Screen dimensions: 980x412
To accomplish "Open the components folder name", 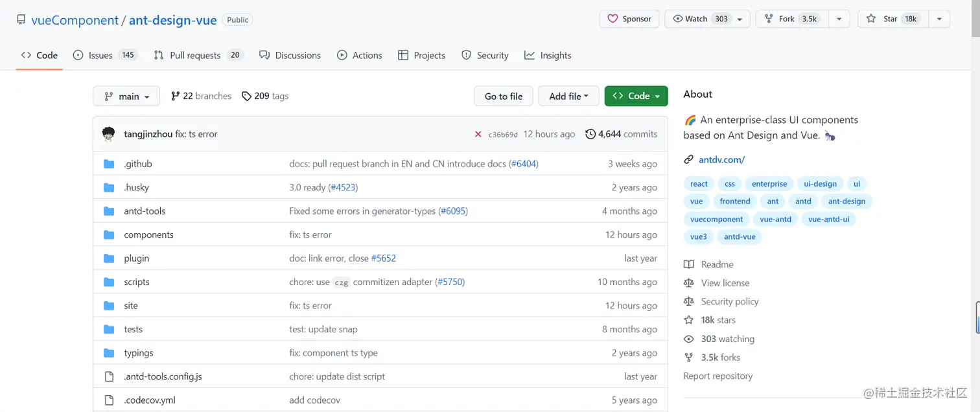I will 148,235.
